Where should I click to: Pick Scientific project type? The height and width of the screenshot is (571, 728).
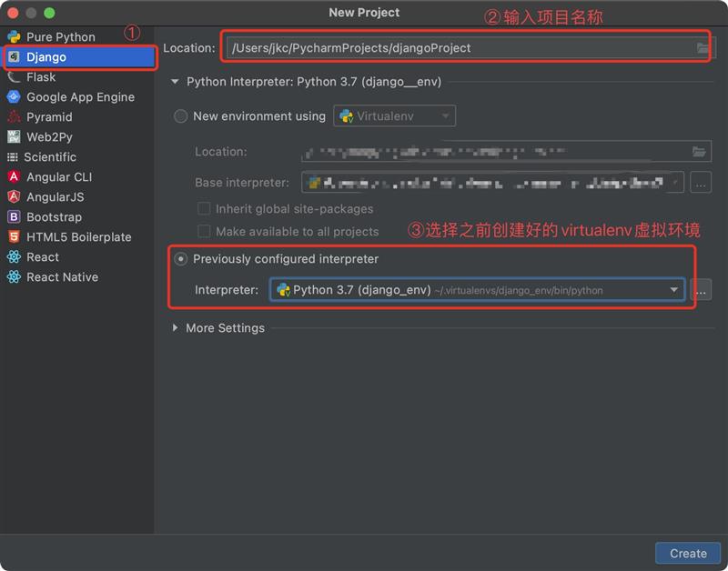[x=50, y=156]
